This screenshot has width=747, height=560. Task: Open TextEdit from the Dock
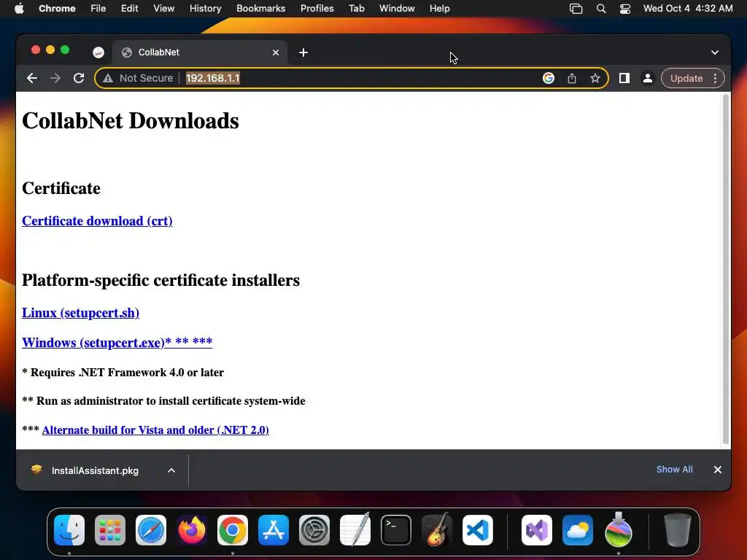(x=355, y=530)
